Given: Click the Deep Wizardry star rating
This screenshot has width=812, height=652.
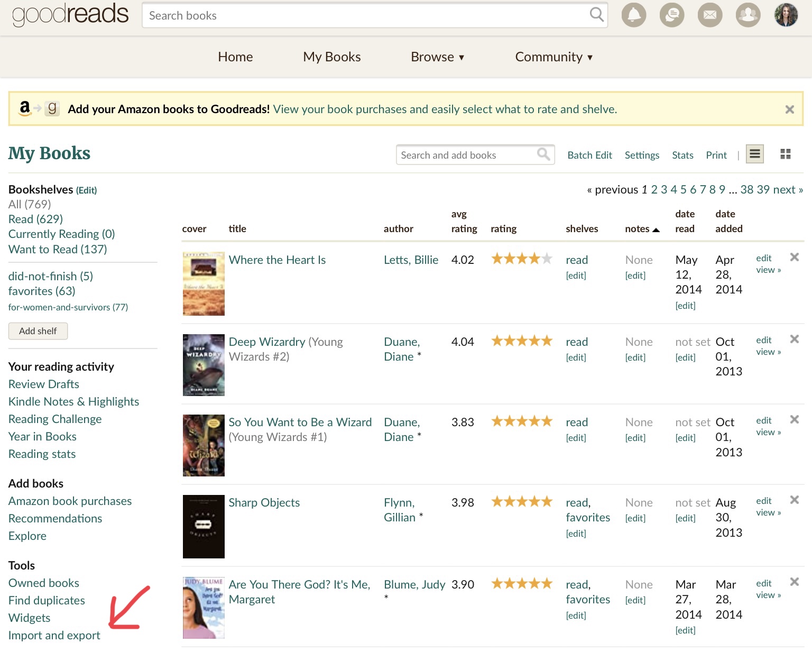Looking at the screenshot, I should [522, 341].
